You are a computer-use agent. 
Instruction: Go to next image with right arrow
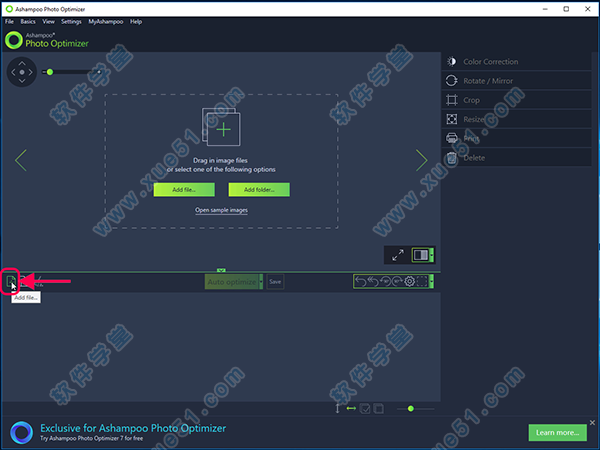click(x=421, y=160)
